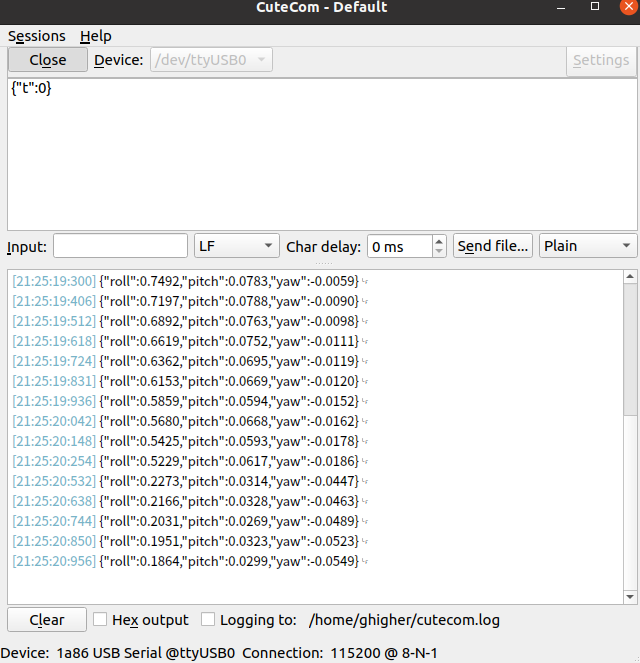640x663 pixels.
Task: Click the Close device button
Action: (47, 60)
